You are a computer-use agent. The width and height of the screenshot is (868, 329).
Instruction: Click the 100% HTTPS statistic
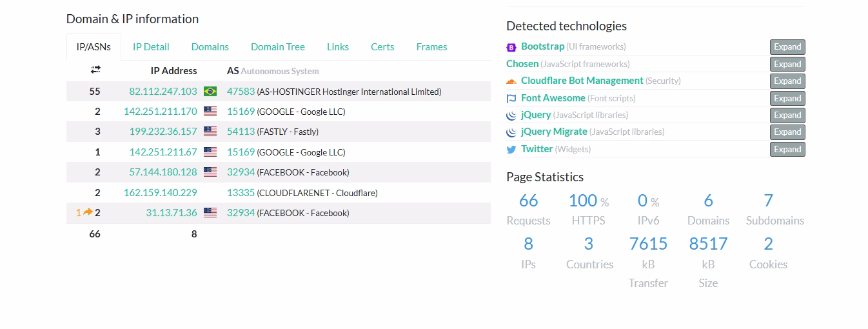(x=588, y=209)
